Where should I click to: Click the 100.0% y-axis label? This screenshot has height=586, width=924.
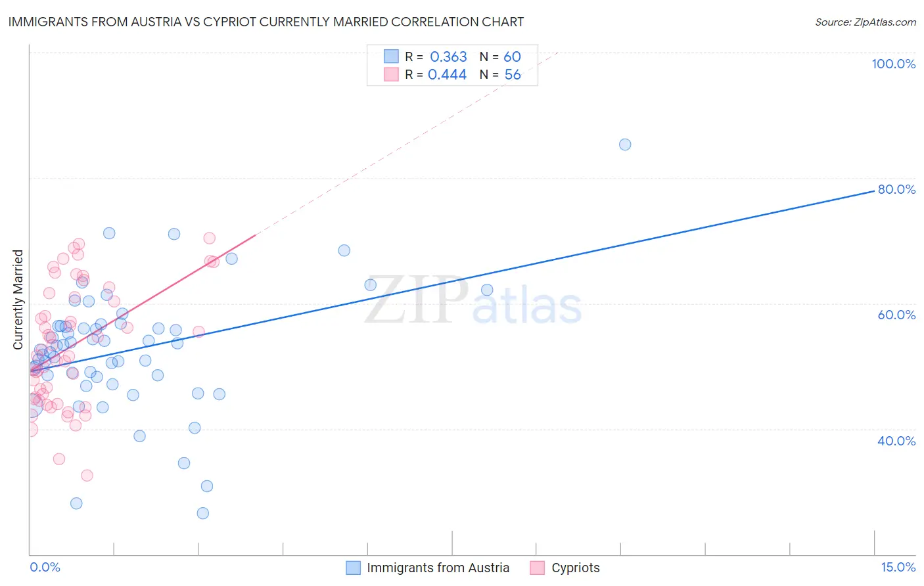pyautogui.click(x=893, y=64)
